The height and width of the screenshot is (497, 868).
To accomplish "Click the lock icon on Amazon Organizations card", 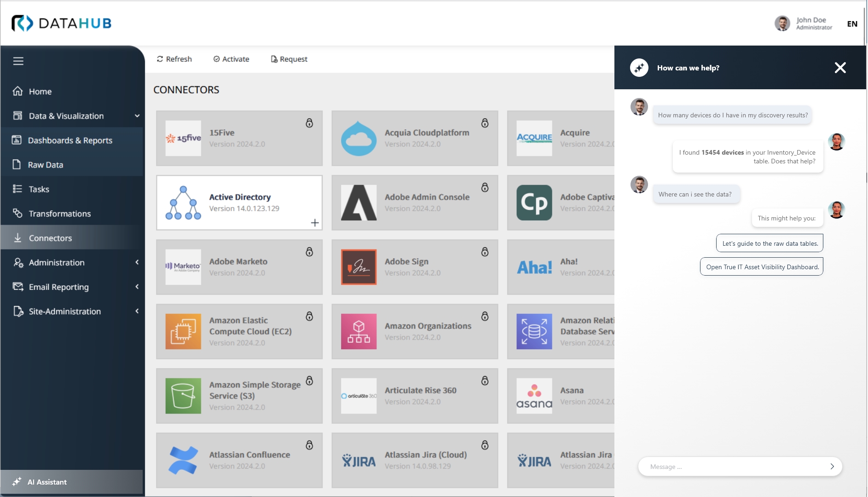I will [485, 316].
